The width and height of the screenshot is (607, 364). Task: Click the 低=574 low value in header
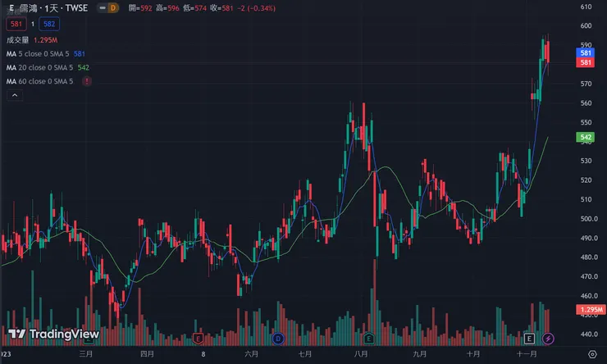click(194, 8)
